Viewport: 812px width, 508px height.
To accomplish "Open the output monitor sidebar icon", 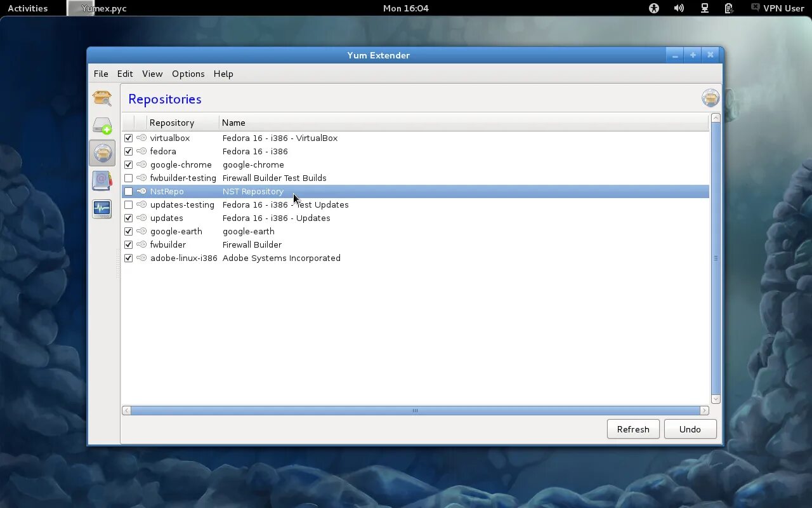I will [102, 208].
